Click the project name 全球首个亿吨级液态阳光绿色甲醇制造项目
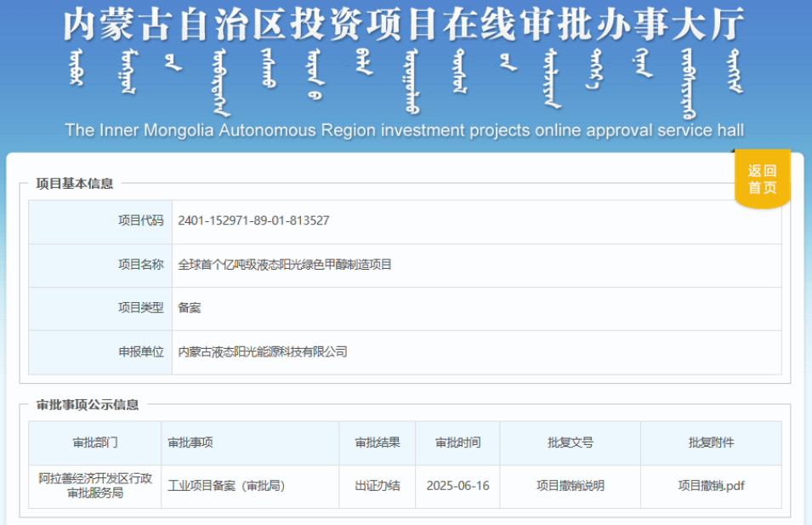Screen dimensions: 812x525 [285, 265]
